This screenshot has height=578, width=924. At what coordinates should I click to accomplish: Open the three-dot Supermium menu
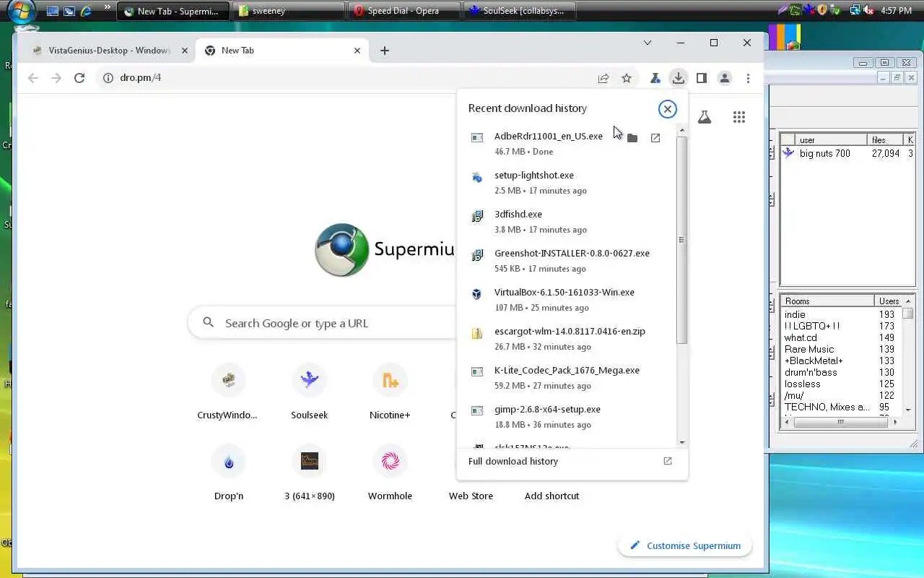(x=748, y=78)
